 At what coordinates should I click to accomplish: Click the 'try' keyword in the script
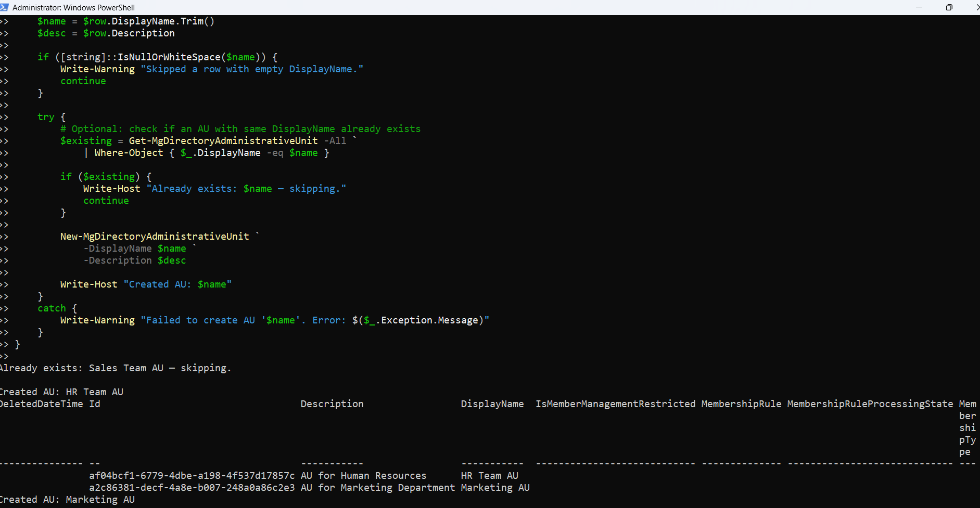coord(46,117)
